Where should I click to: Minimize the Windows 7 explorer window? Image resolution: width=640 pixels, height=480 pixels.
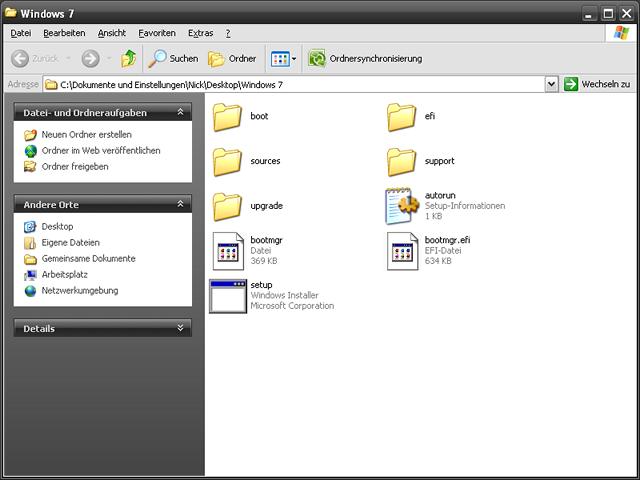pyautogui.click(x=588, y=14)
